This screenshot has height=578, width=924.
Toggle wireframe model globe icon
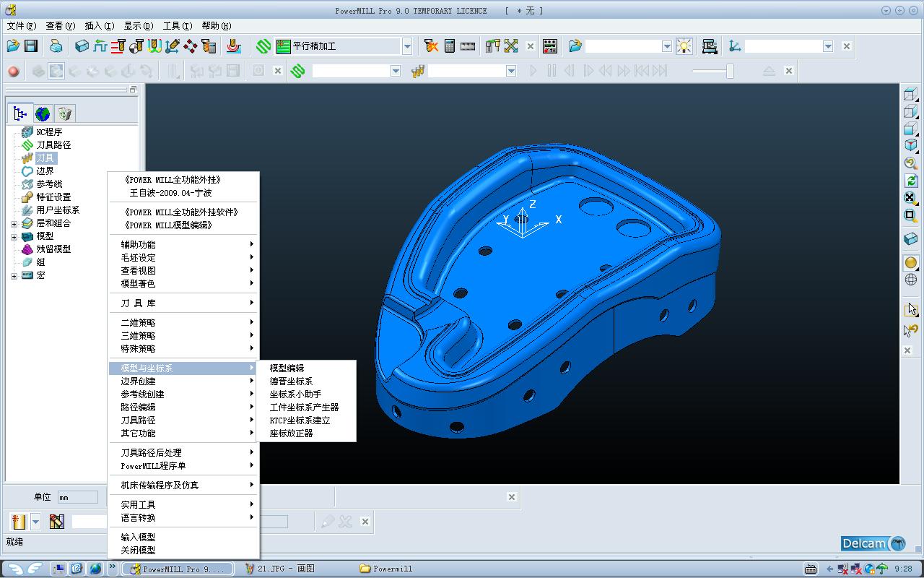click(x=911, y=280)
